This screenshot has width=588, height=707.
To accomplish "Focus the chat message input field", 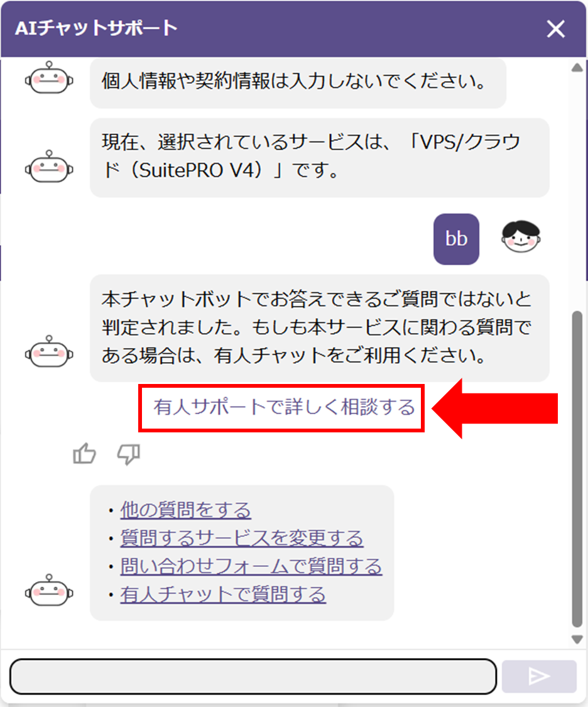I will (253, 677).
